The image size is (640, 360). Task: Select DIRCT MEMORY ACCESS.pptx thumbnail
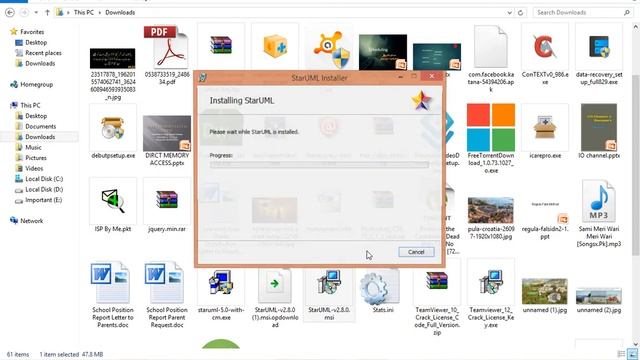click(x=167, y=133)
